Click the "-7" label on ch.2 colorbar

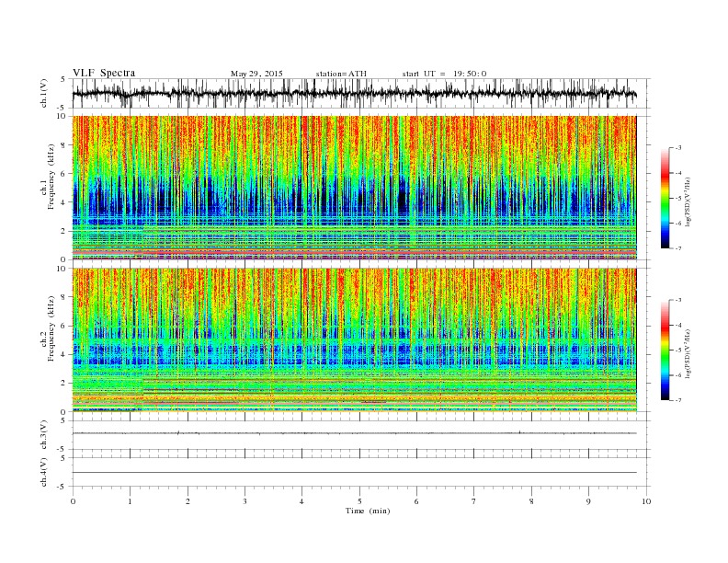677,400
